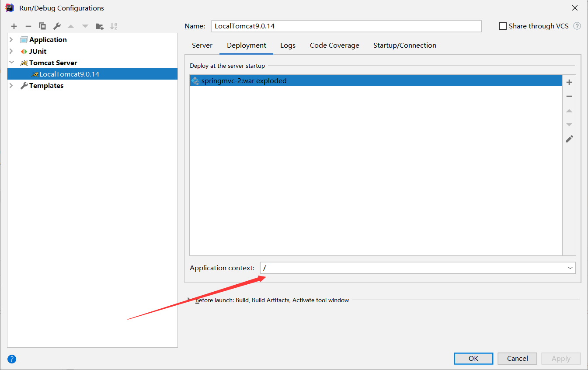Switch to the Server tab
The height and width of the screenshot is (370, 588).
coord(202,45)
